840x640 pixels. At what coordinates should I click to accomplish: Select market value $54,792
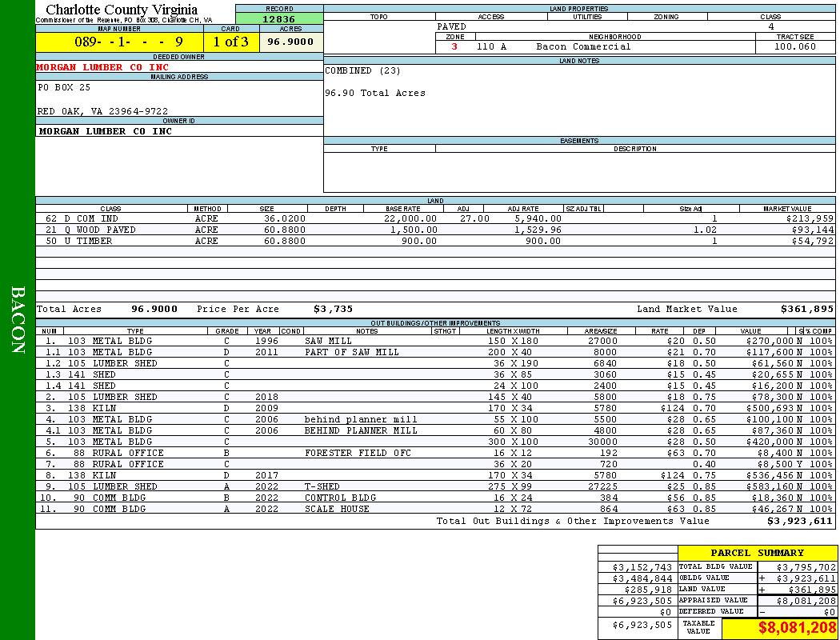point(813,241)
